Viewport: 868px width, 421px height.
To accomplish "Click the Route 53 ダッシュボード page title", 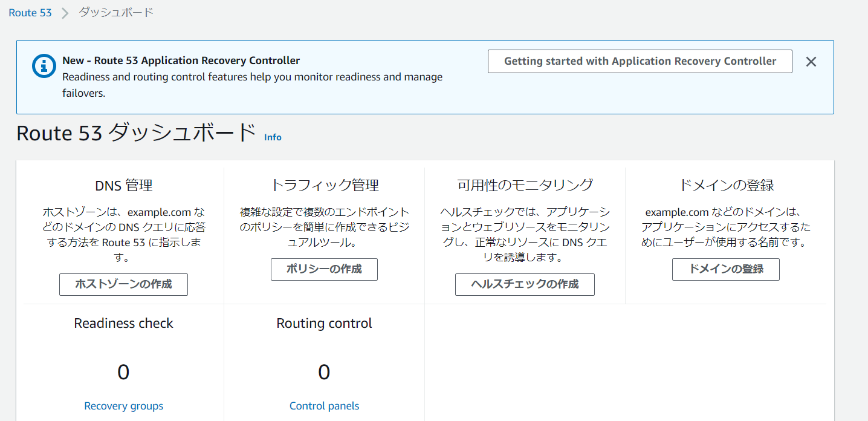I will pyautogui.click(x=137, y=133).
